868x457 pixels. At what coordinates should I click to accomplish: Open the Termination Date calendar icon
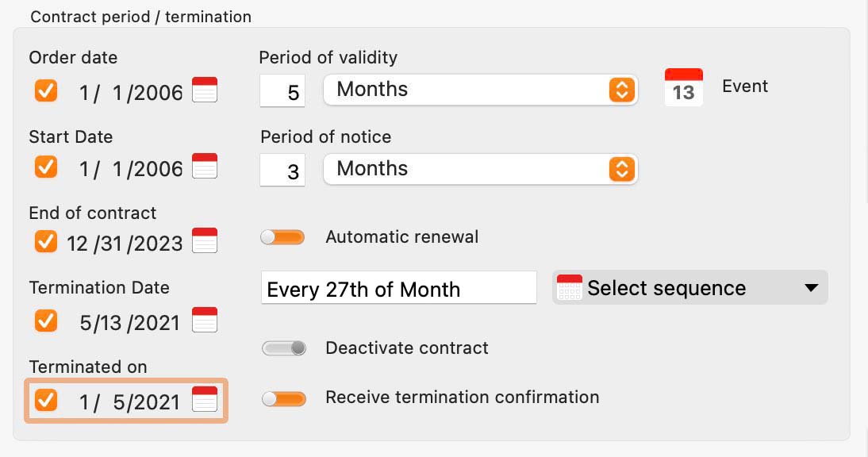pos(205,320)
